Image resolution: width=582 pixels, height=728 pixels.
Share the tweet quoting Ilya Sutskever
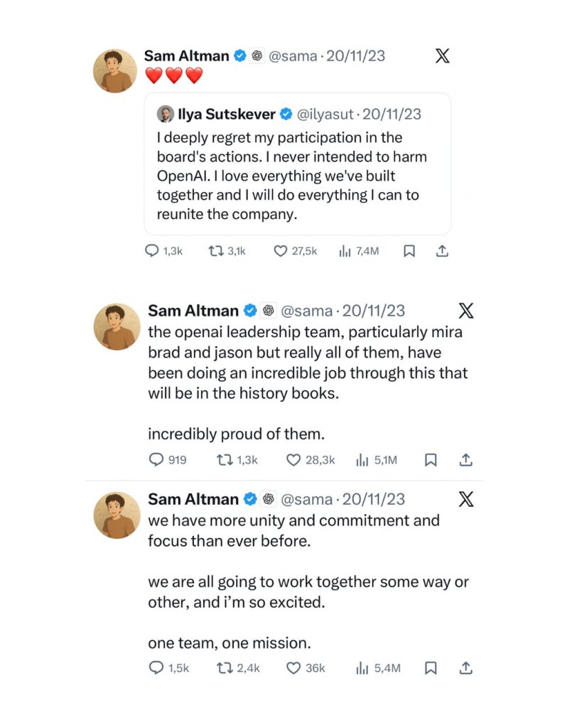(441, 251)
